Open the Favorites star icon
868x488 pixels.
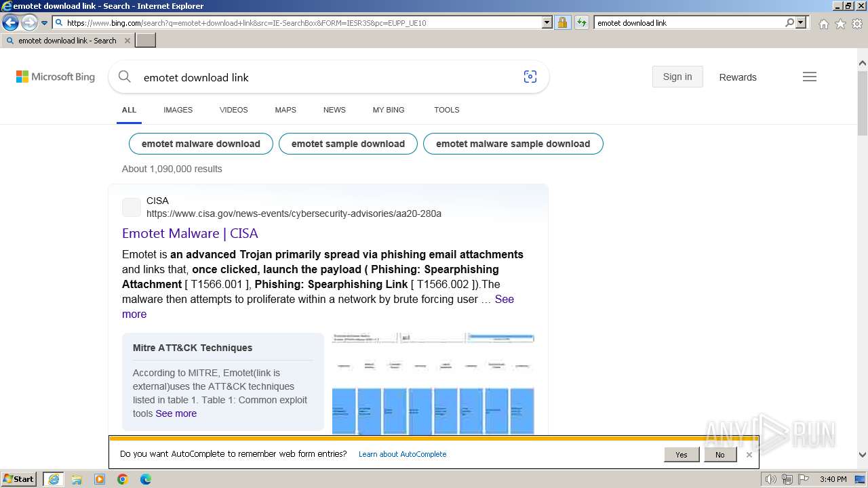click(840, 24)
